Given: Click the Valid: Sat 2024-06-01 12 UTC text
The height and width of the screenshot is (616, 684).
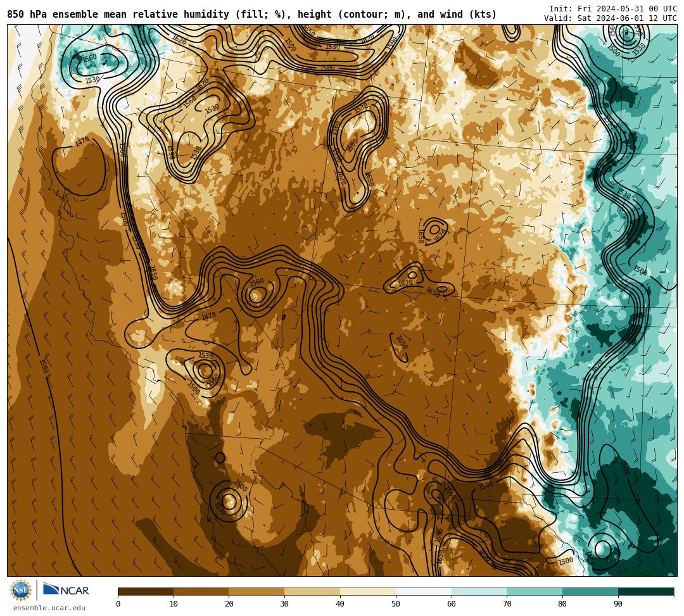Looking at the screenshot, I should tap(611, 18).
